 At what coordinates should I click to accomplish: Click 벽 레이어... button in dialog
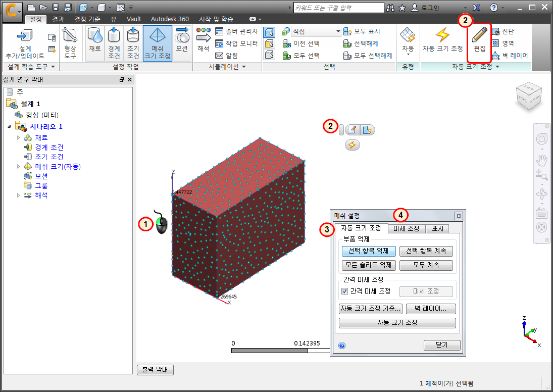point(431,309)
